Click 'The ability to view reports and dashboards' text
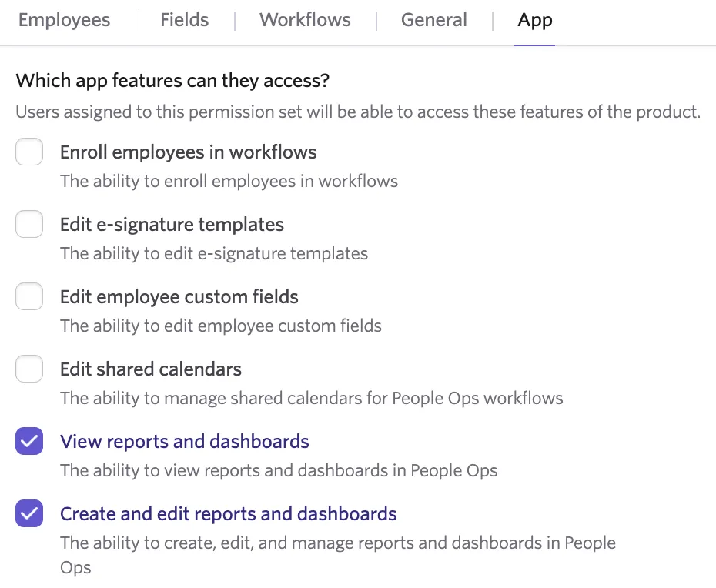The height and width of the screenshot is (588, 716). (279, 471)
